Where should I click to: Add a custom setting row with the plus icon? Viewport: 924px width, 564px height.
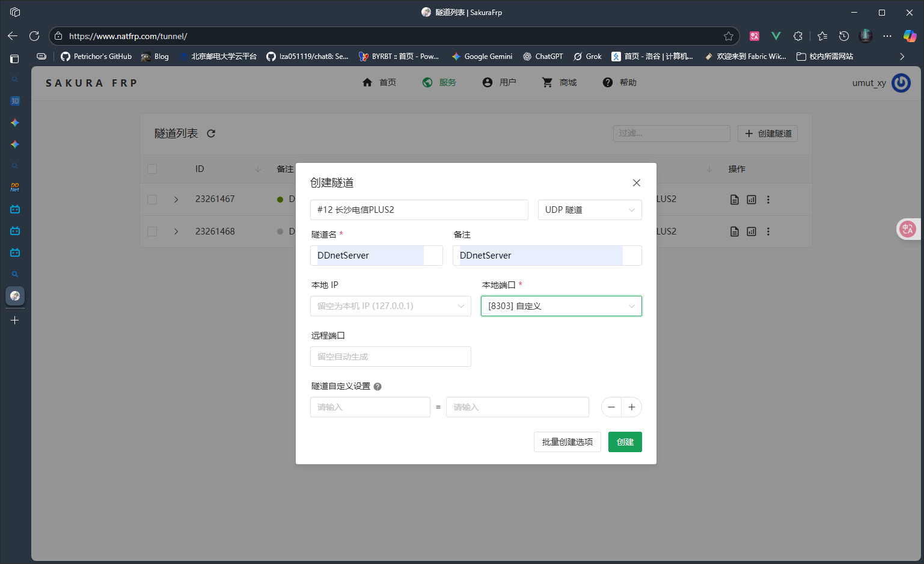point(631,407)
